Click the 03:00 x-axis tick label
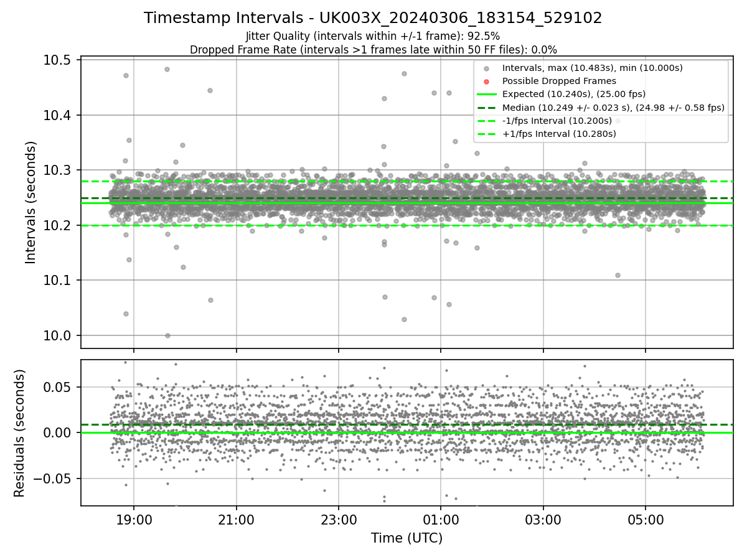 coord(543,520)
